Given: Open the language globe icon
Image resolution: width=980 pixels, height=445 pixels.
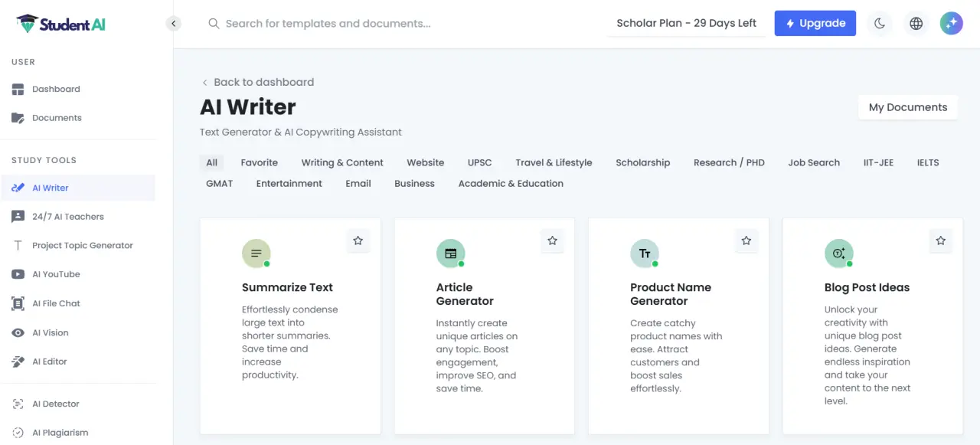Looking at the screenshot, I should coord(916,23).
